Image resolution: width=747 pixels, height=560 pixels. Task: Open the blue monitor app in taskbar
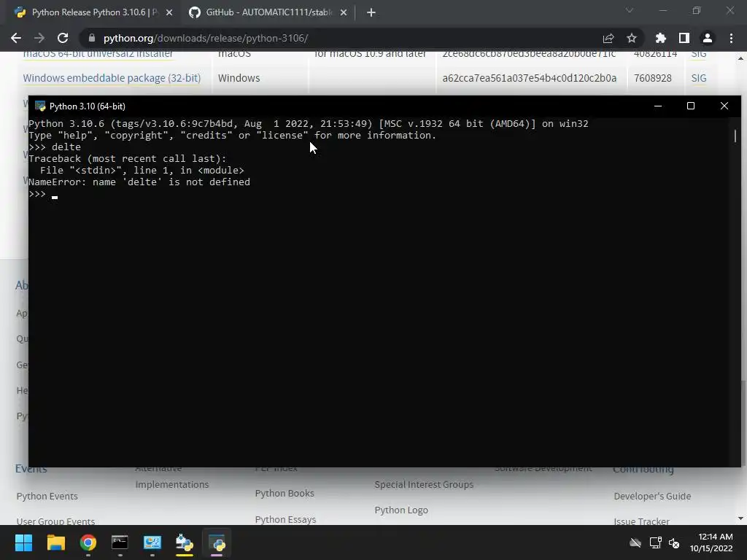[x=152, y=542]
